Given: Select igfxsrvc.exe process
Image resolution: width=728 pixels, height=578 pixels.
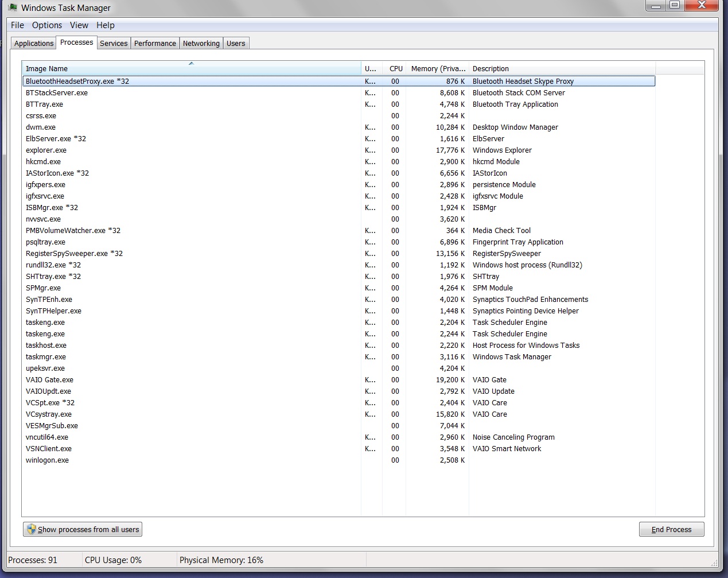Looking at the screenshot, I should pyautogui.click(x=338, y=196).
